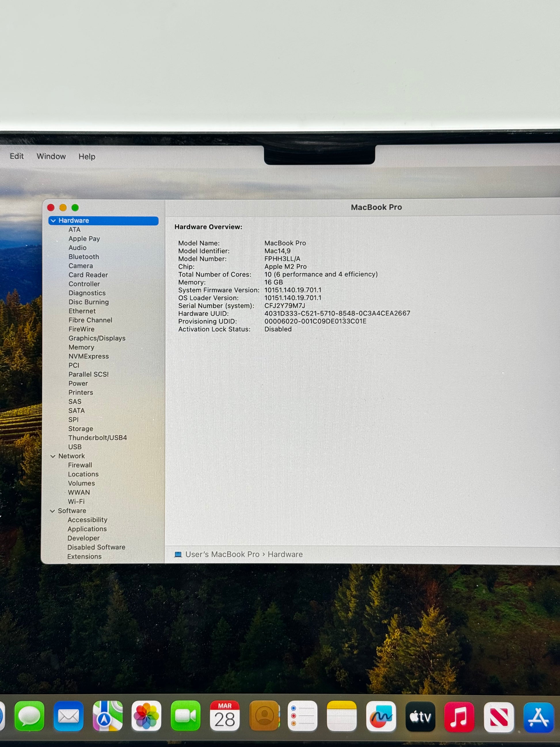
Task: Open Calendar showing MAR 28
Action: pos(225,715)
